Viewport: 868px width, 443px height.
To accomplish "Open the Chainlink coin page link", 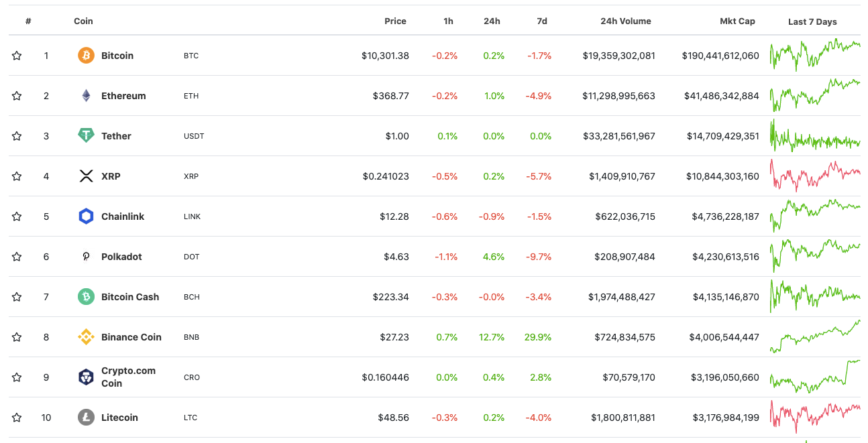I will coord(123,216).
